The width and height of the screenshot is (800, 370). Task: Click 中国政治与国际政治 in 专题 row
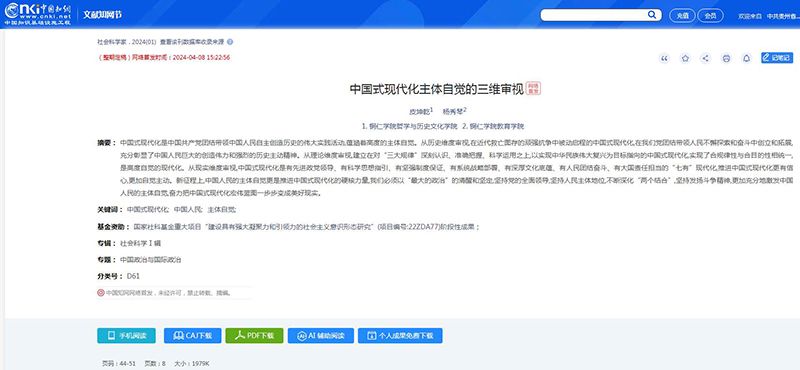pyautogui.click(x=150, y=260)
